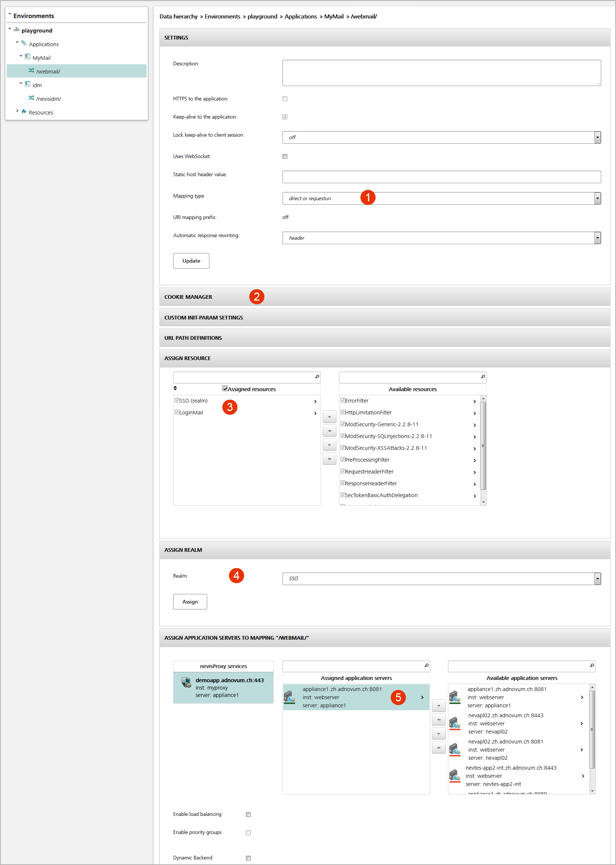
Task: Click the sort arrows beside Assigned resources
Action: point(175,388)
